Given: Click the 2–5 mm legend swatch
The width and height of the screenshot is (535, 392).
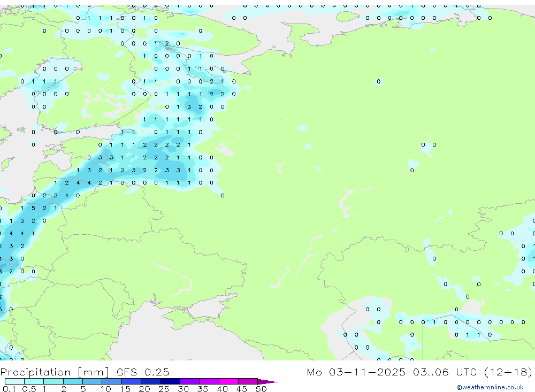Looking at the screenshot, I should coord(73,381).
